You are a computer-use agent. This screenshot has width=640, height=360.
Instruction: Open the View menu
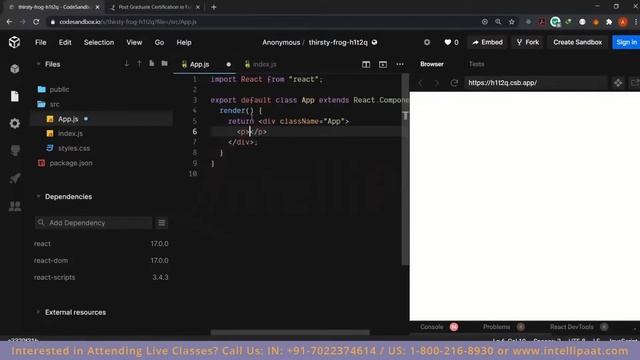click(x=134, y=42)
